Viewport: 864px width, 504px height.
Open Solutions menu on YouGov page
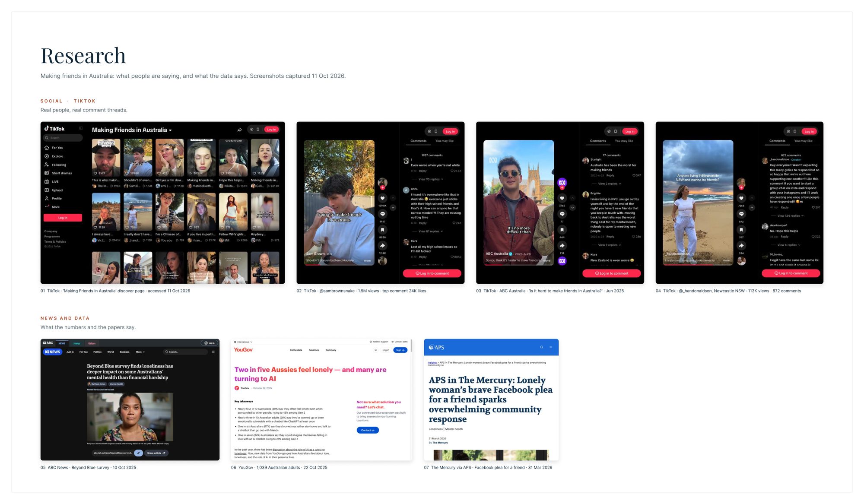pyautogui.click(x=314, y=350)
